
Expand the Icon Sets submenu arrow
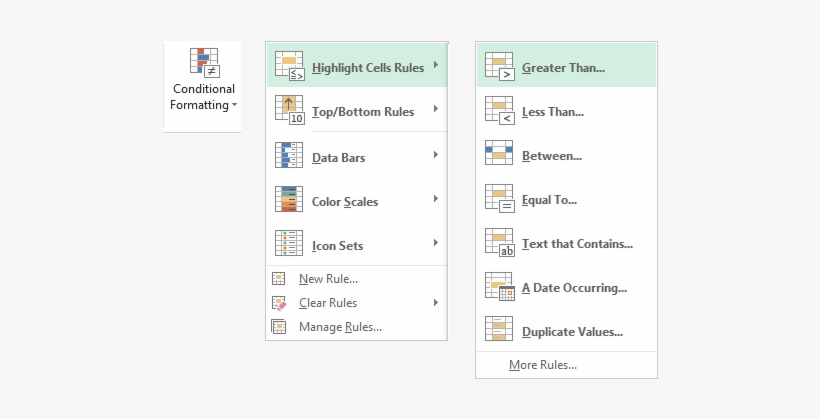pyautogui.click(x=436, y=243)
